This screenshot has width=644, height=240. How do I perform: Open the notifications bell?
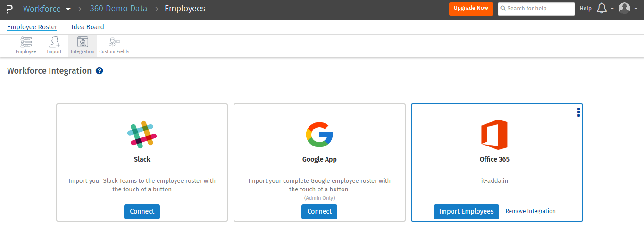602,9
